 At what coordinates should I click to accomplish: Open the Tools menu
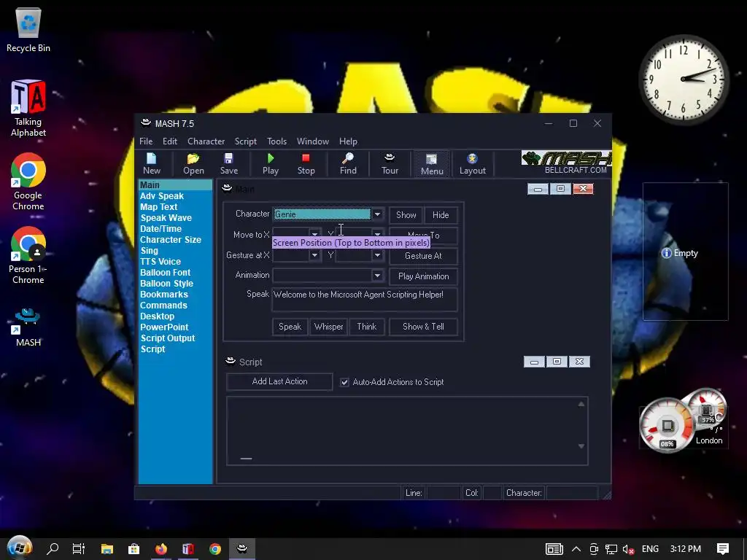click(276, 141)
